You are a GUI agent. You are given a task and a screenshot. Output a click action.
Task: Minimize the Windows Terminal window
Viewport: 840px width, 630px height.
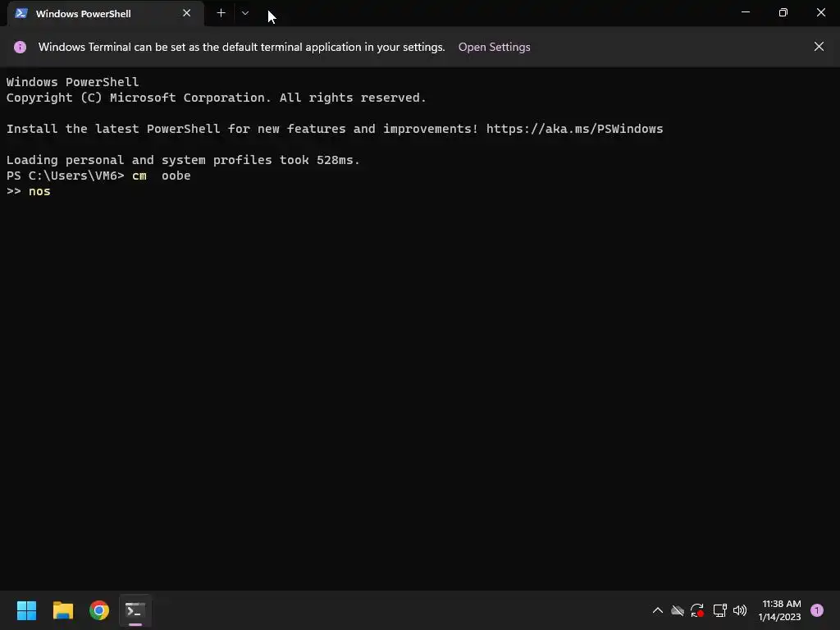pyautogui.click(x=745, y=12)
